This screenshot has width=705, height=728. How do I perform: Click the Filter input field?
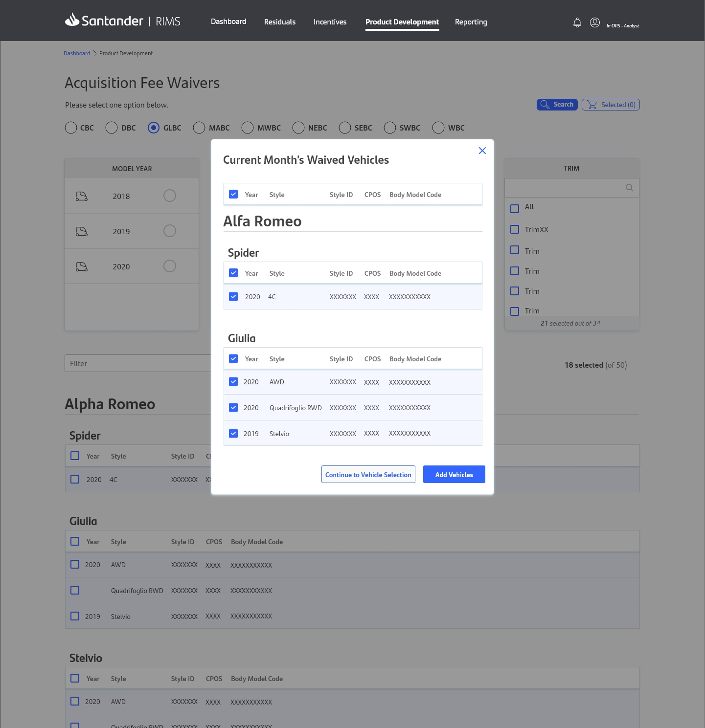coord(138,363)
